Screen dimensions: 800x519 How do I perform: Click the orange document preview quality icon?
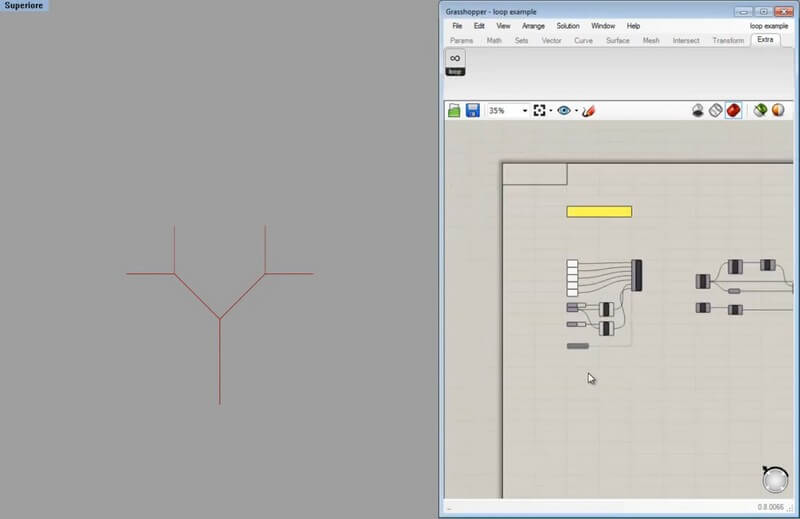(778, 110)
